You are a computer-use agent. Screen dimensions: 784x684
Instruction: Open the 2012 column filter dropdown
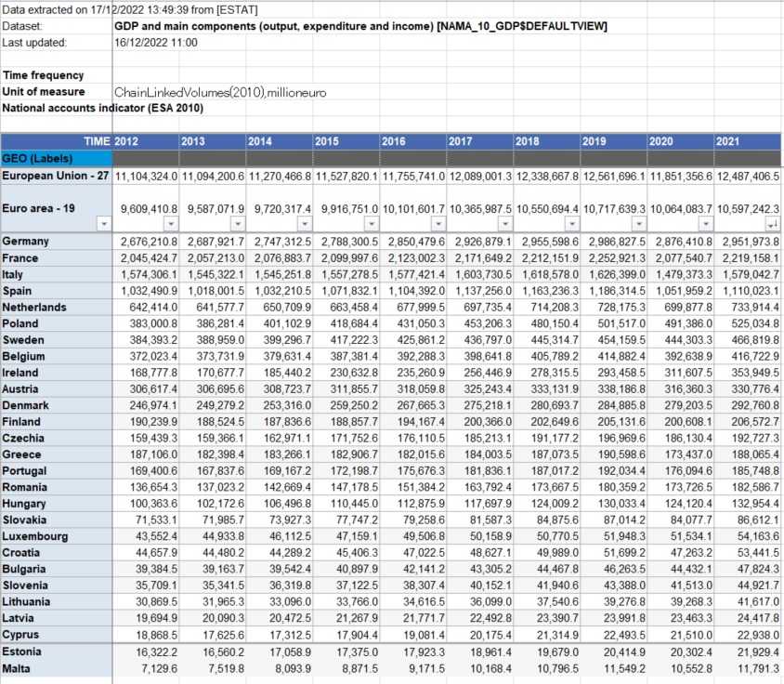coord(170,224)
